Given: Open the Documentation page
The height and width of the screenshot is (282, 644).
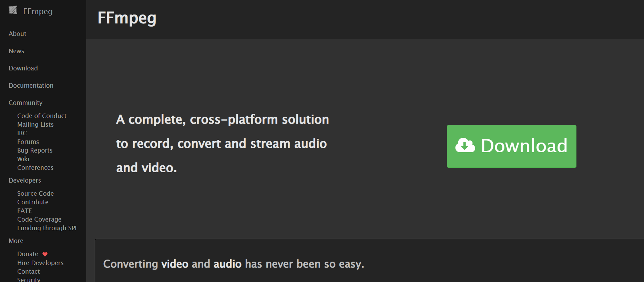Looking at the screenshot, I should [31, 86].
